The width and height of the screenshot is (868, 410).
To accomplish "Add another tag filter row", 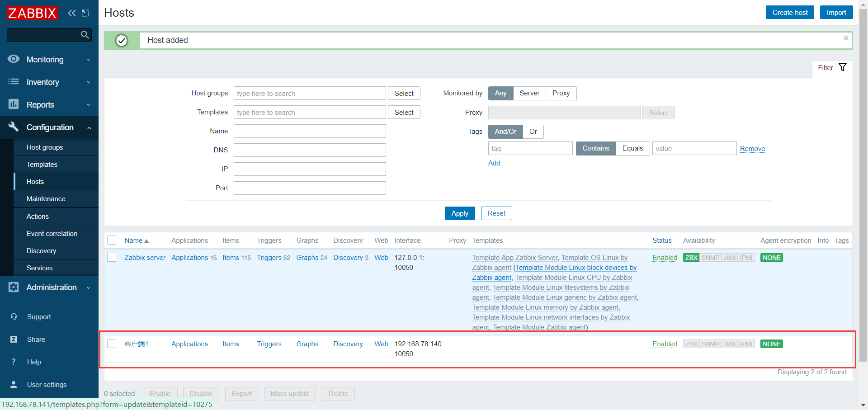I will (x=494, y=163).
